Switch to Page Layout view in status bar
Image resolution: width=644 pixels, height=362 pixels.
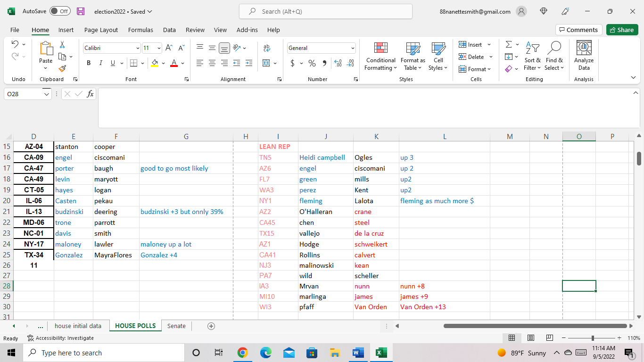coord(531,338)
